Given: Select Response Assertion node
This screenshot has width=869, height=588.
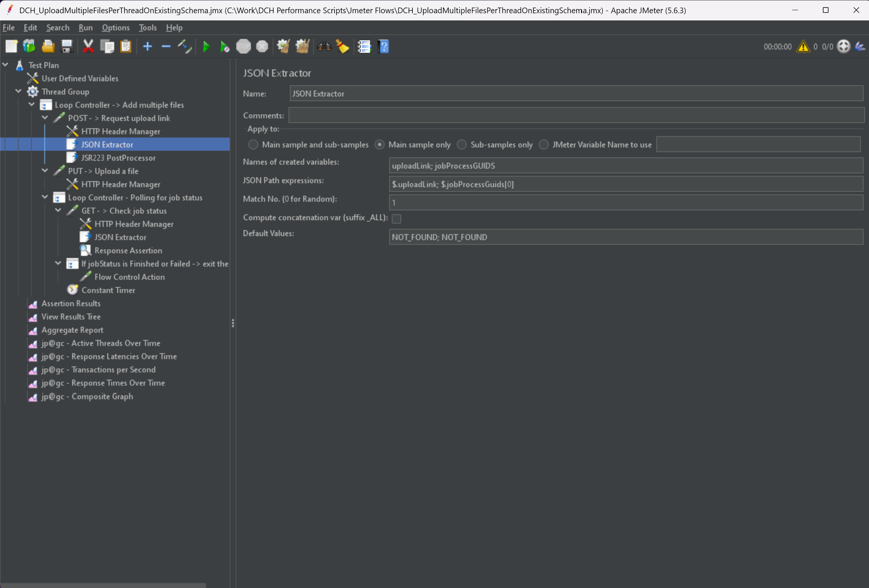Looking at the screenshot, I should pos(128,250).
